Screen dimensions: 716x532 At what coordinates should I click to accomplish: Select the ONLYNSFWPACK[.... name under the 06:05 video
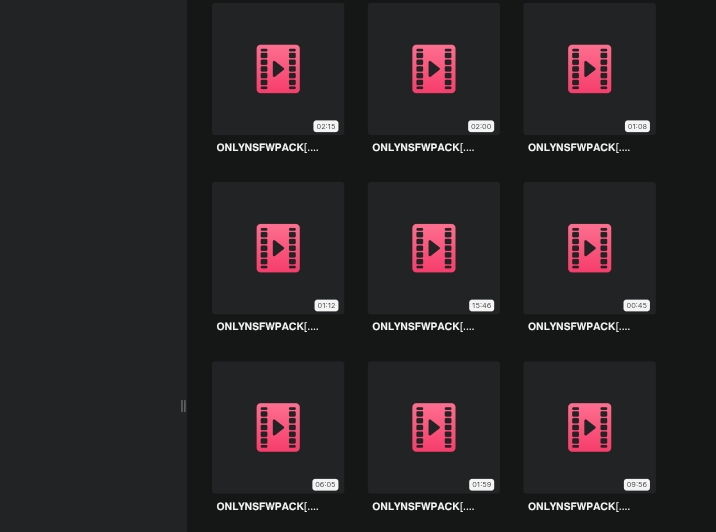(268, 506)
